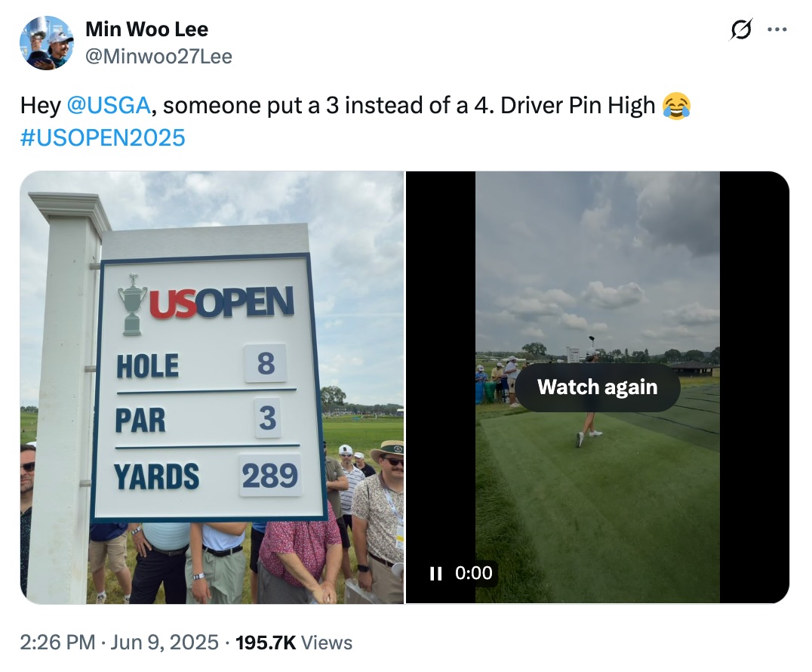Open the US Open hole sign photo
The width and height of the screenshot is (812, 672).
coord(212,387)
